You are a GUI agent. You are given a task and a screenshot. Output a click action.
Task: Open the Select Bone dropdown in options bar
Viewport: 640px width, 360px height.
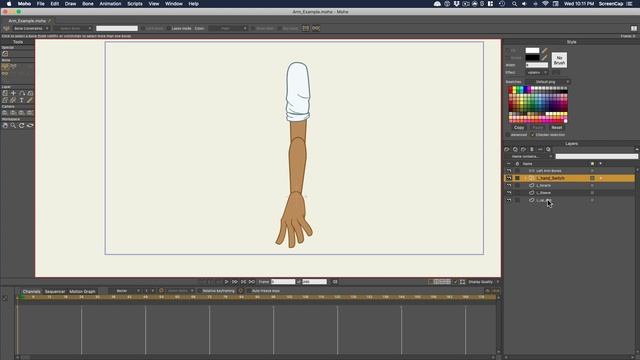[x=73, y=28]
